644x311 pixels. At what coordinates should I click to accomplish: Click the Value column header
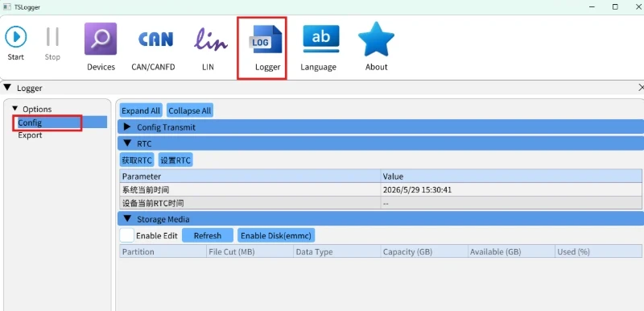coord(511,176)
